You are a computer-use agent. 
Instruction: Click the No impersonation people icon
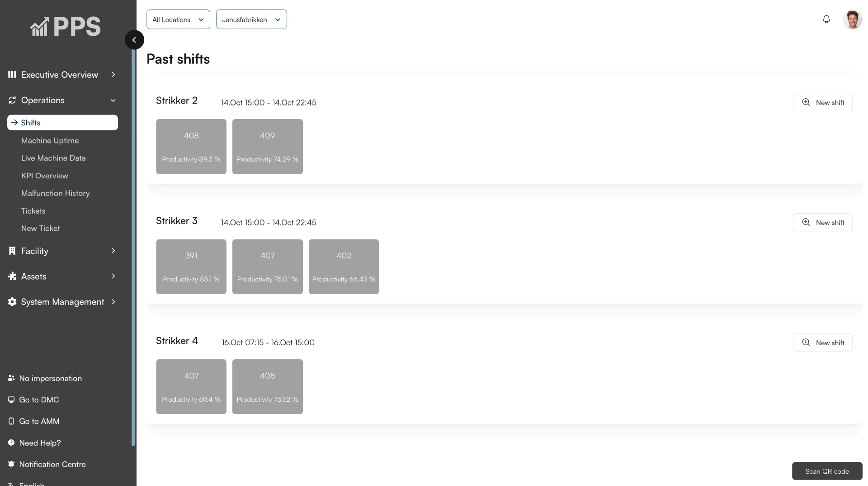tap(11, 378)
